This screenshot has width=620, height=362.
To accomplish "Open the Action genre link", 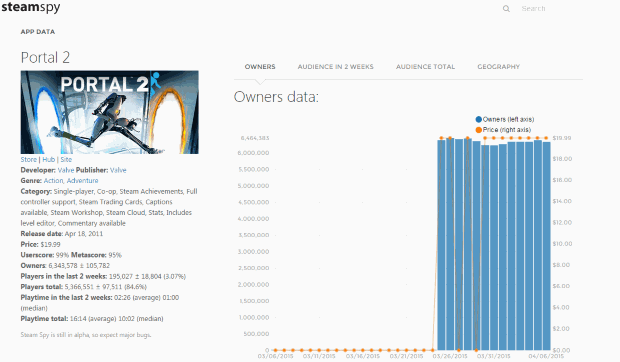I will click(53, 181).
